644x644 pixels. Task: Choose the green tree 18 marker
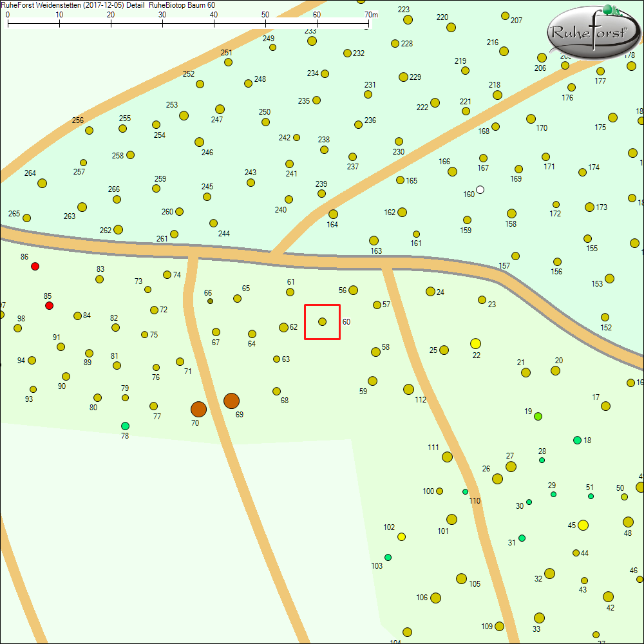tap(577, 440)
